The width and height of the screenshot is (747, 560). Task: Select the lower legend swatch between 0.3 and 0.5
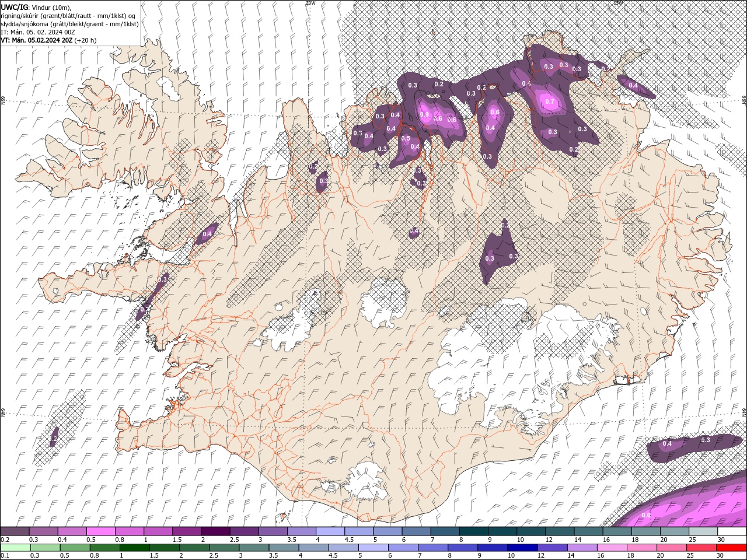(45, 548)
